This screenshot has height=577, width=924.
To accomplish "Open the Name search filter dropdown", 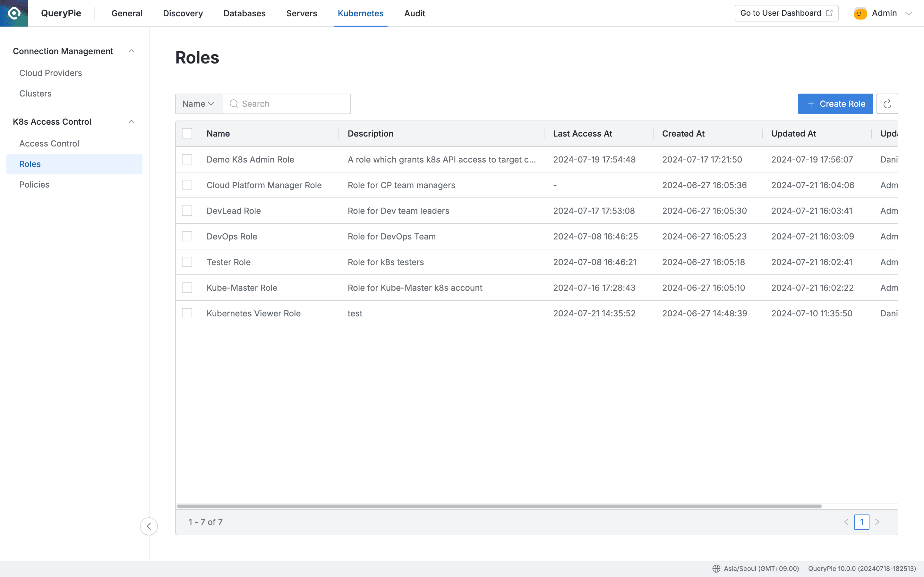I will (x=198, y=104).
